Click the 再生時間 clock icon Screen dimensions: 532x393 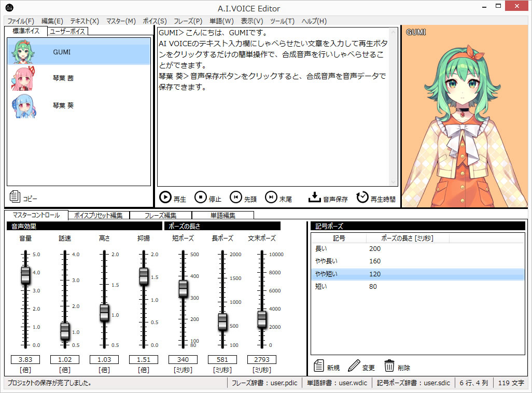pyautogui.click(x=362, y=197)
